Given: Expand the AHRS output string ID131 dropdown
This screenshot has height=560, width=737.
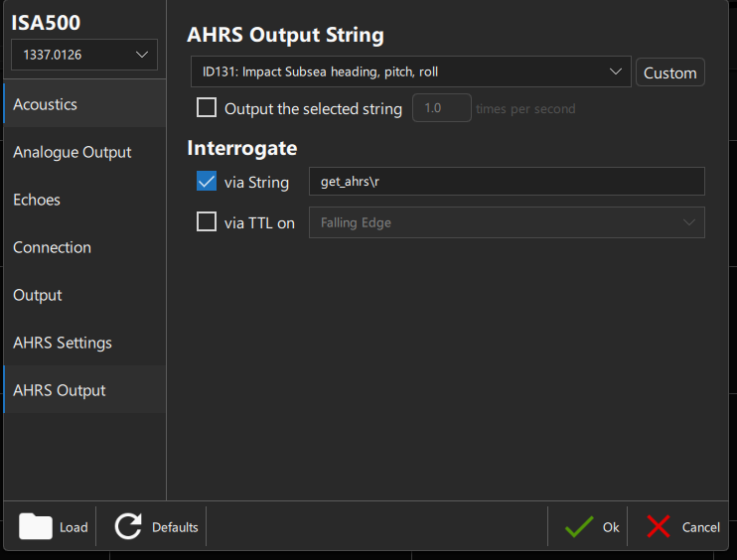Looking at the screenshot, I should tap(411, 71).
